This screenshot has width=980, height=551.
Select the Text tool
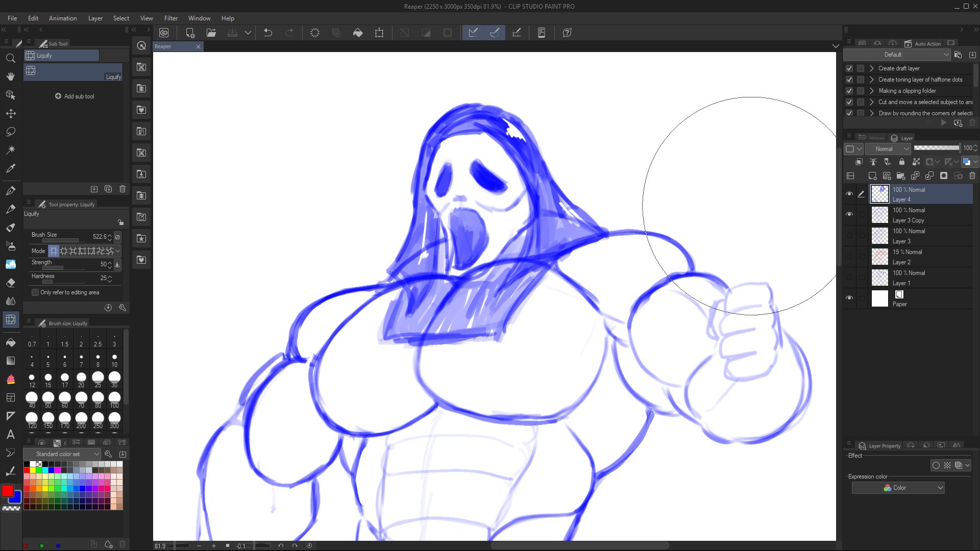pyautogui.click(x=10, y=435)
